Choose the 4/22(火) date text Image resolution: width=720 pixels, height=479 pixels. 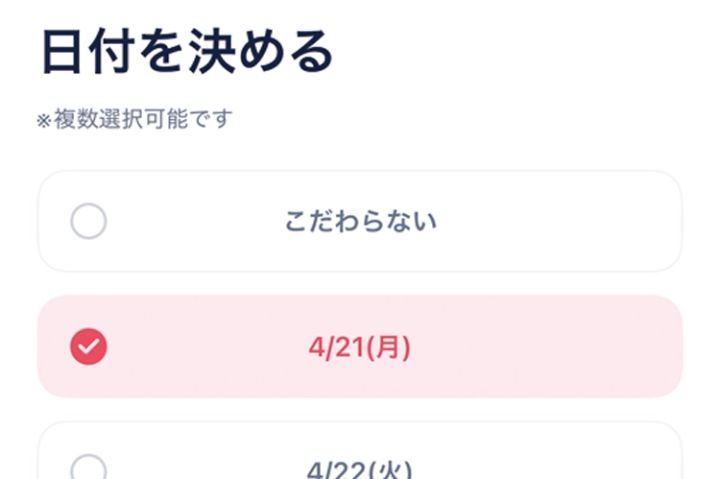pyautogui.click(x=360, y=468)
